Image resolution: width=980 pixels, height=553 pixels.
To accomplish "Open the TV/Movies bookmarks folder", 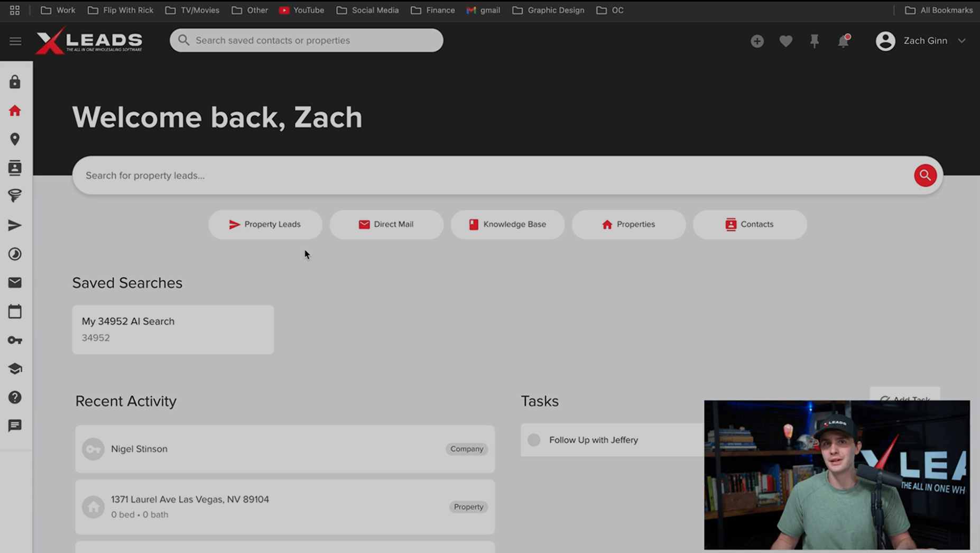I will 192,10.
